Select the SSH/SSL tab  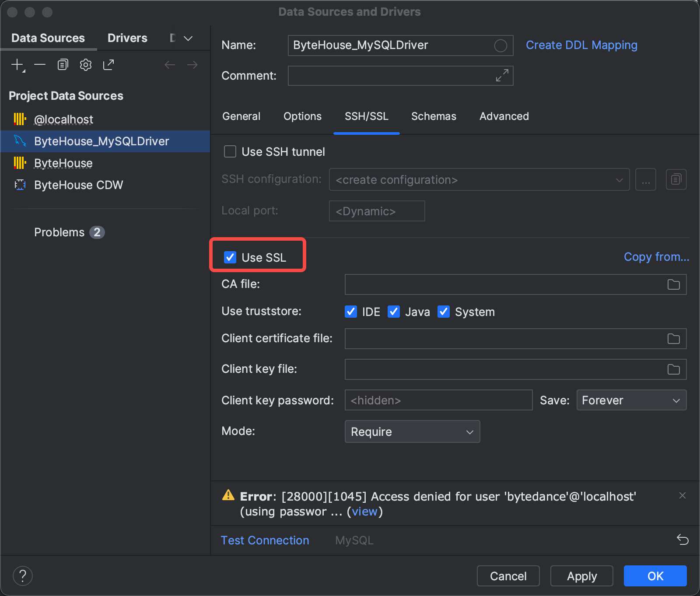pos(367,116)
